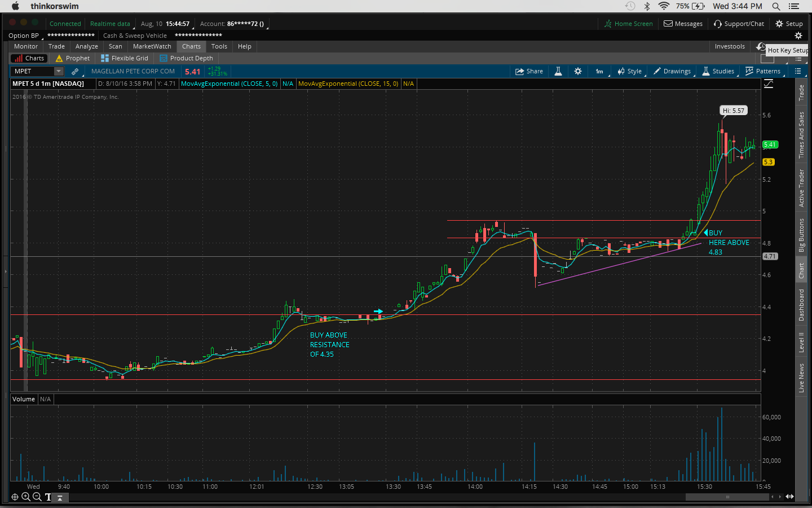The image size is (812, 508).
Task: Switch to the MarketWatch tab
Action: point(152,46)
